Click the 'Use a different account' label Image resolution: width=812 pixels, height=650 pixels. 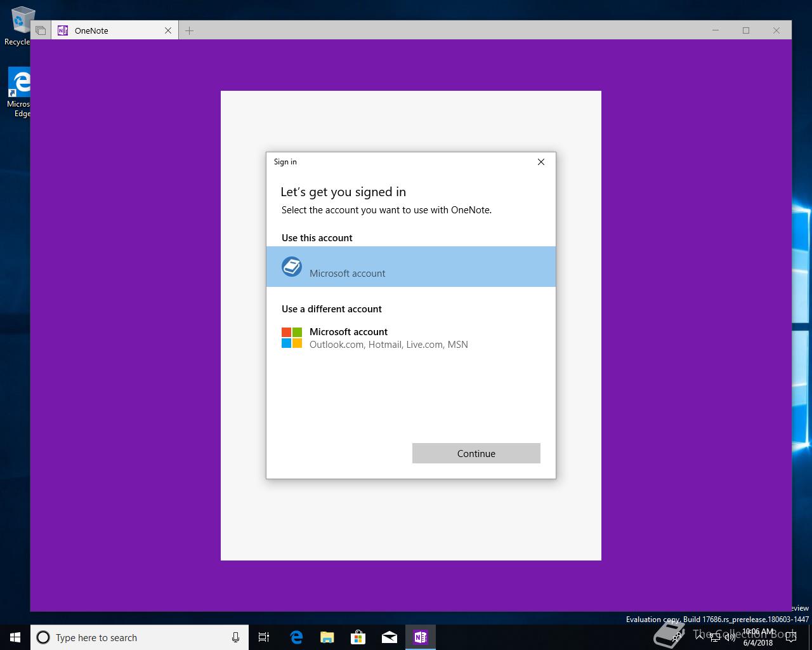332,309
